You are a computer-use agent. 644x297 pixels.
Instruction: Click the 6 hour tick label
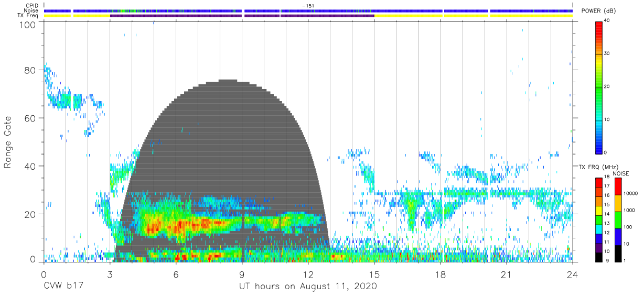click(x=176, y=274)
